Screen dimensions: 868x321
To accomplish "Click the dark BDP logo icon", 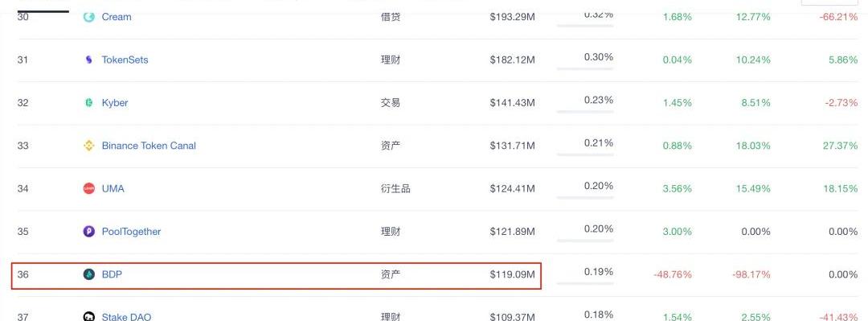I will click(88, 274).
